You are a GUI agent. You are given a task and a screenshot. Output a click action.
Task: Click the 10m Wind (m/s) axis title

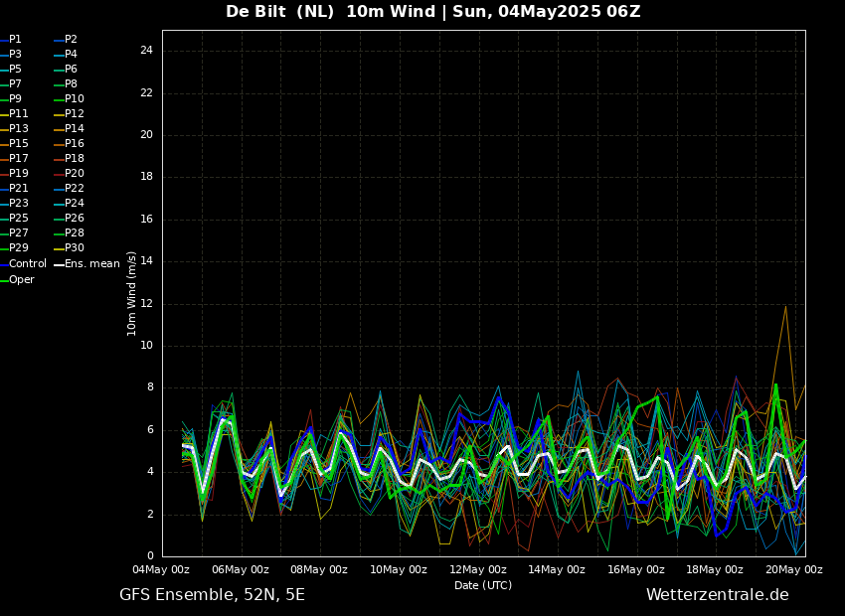[132, 293]
